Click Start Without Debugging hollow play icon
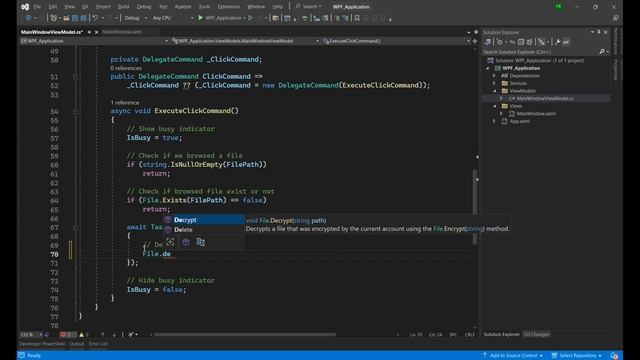 point(251,18)
